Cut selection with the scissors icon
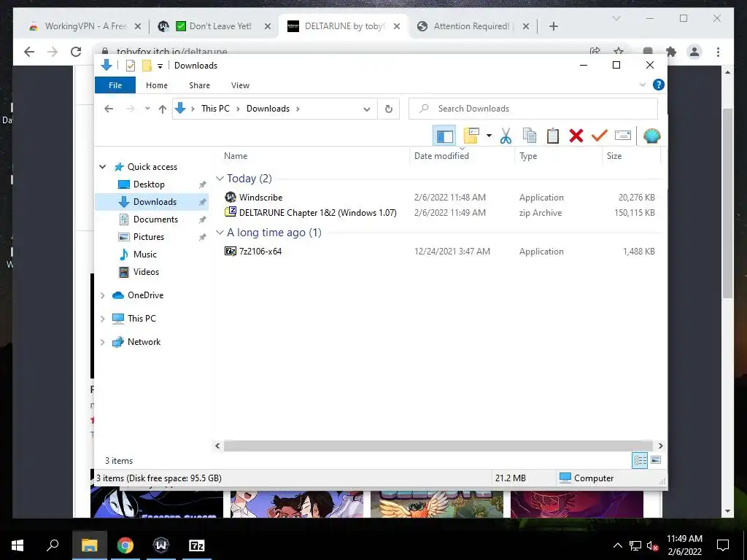This screenshot has width=747, height=560. [506, 136]
